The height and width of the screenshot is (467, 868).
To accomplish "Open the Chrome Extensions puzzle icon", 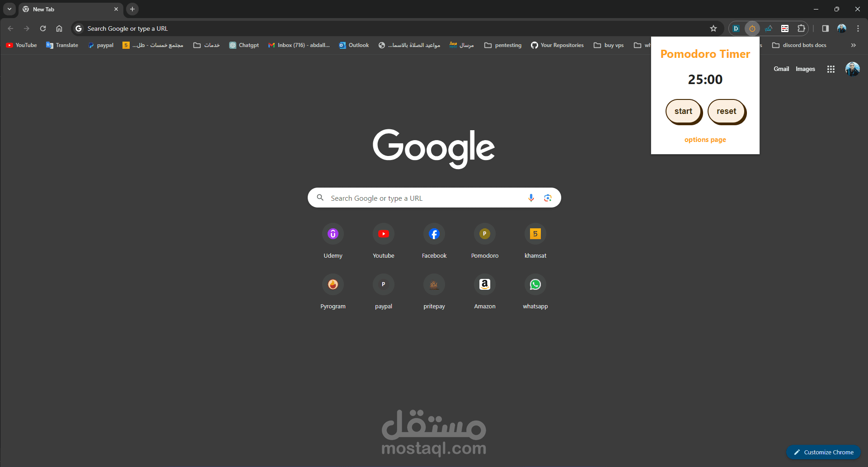I will tap(801, 28).
